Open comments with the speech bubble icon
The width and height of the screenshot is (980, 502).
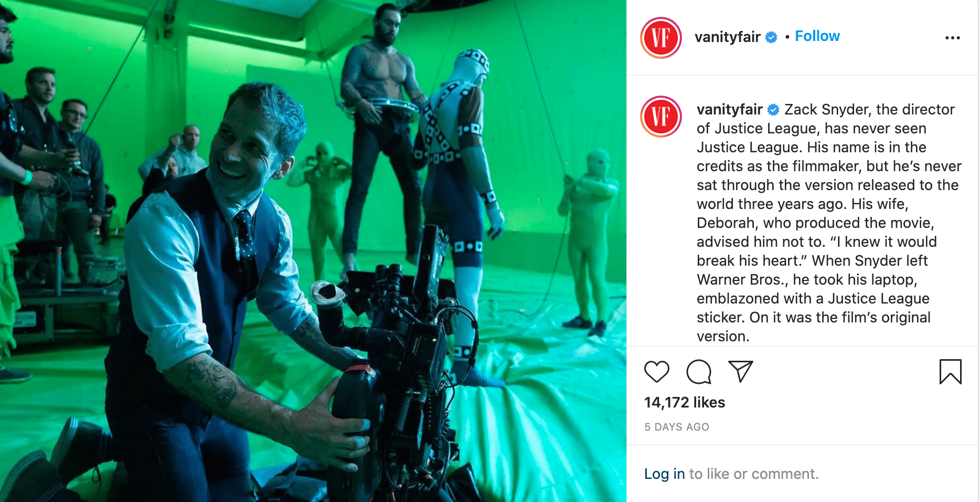[x=699, y=372]
